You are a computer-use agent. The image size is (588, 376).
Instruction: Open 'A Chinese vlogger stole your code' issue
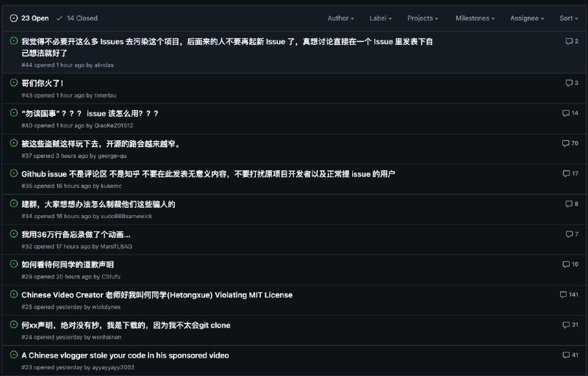125,355
